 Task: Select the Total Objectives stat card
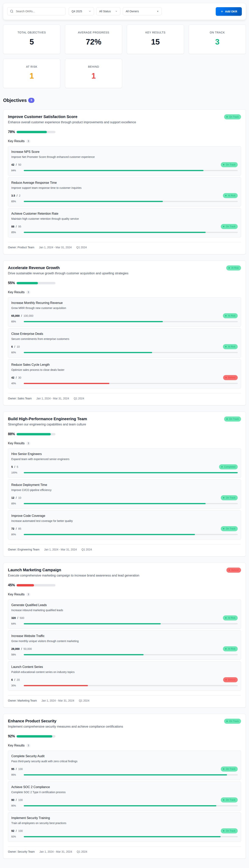[32, 39]
